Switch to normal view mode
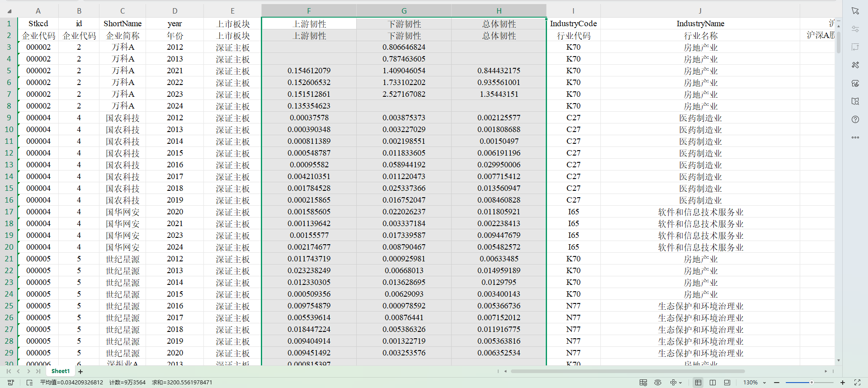868x388 pixels. coord(698,383)
